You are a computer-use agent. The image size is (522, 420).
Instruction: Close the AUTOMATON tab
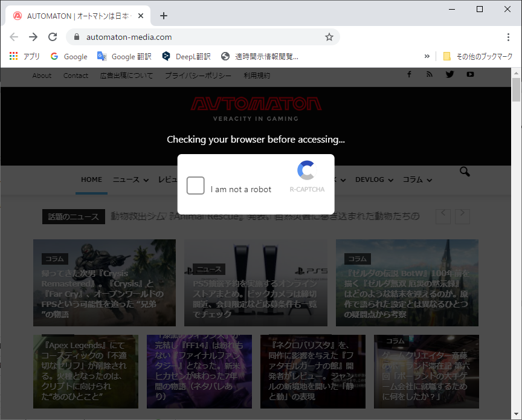141,16
